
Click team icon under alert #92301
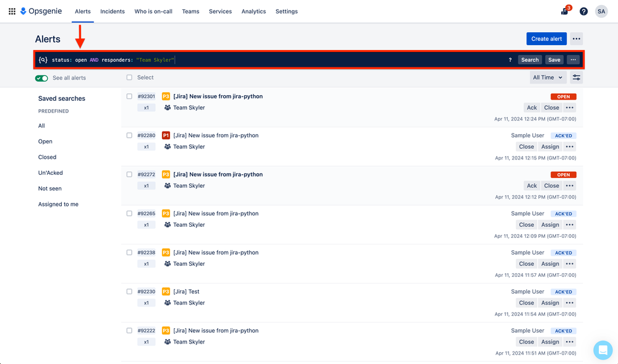[x=167, y=108]
